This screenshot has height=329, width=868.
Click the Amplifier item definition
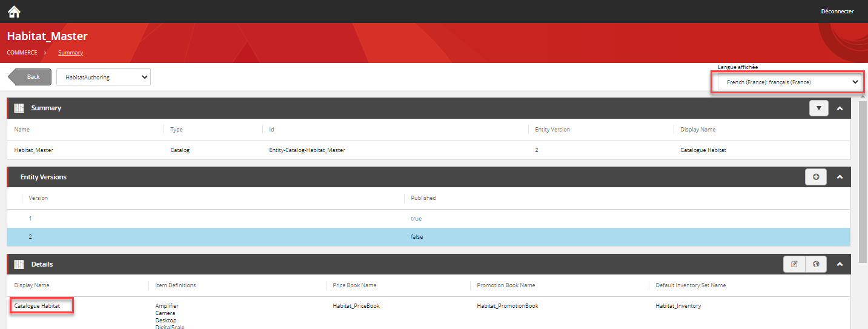point(167,306)
